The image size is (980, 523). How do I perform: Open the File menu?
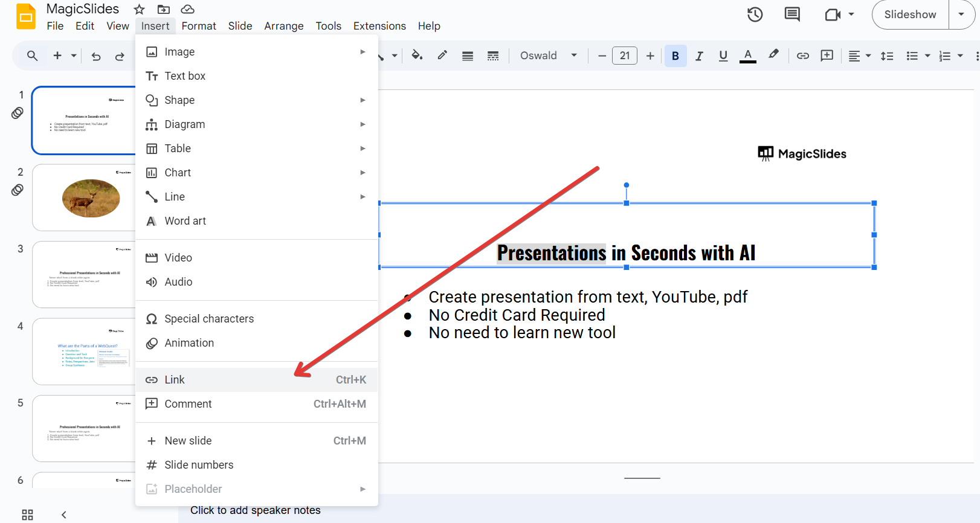point(55,26)
